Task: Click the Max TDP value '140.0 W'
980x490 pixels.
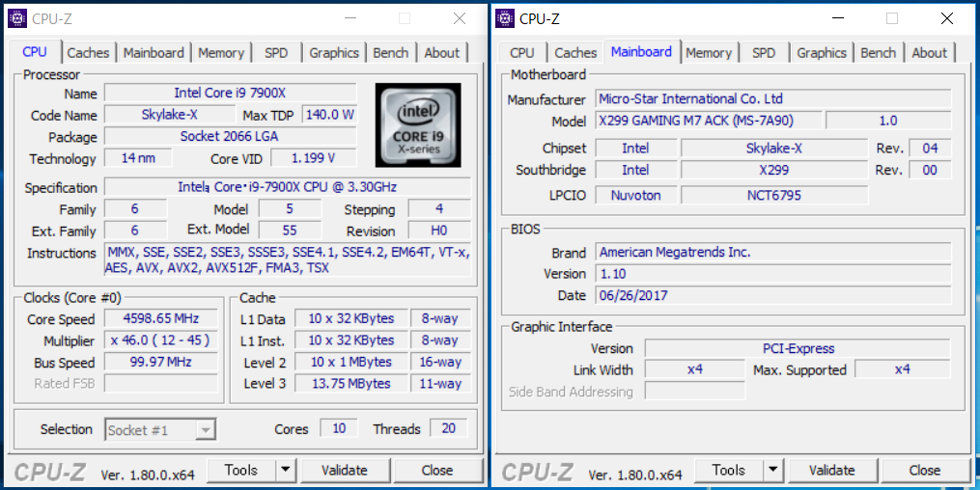Action: pyautogui.click(x=330, y=115)
